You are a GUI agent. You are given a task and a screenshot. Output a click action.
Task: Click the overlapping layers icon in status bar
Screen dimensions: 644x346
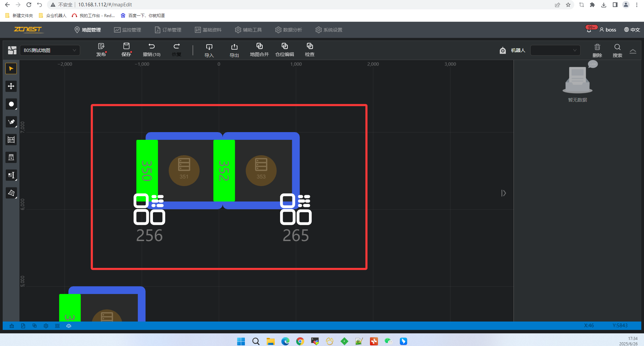click(35, 326)
